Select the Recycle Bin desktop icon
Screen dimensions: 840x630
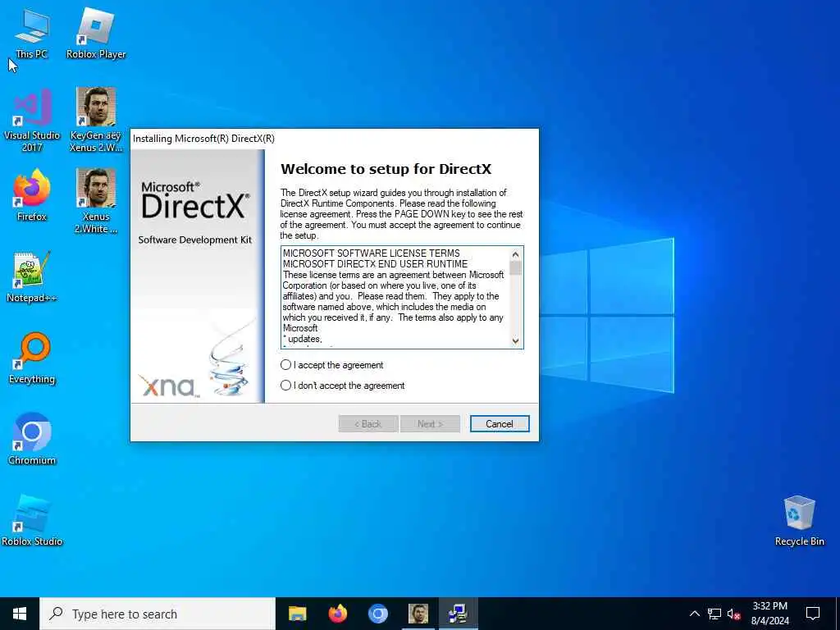click(799, 521)
